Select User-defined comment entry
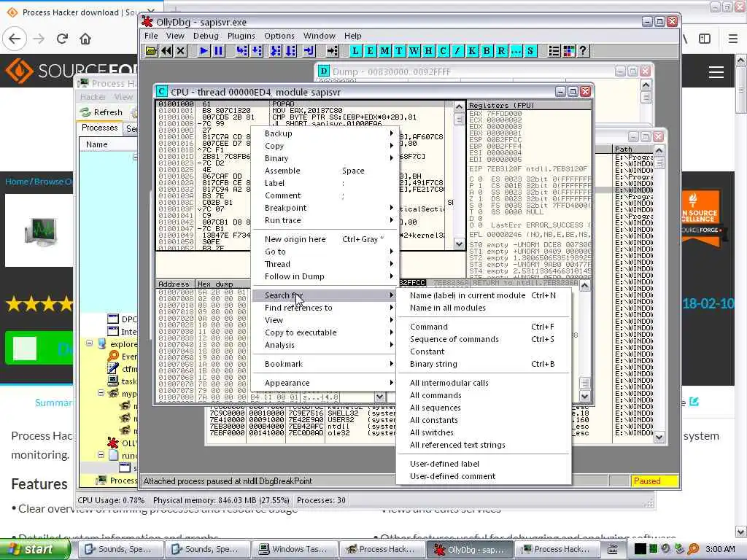 coord(484,476)
